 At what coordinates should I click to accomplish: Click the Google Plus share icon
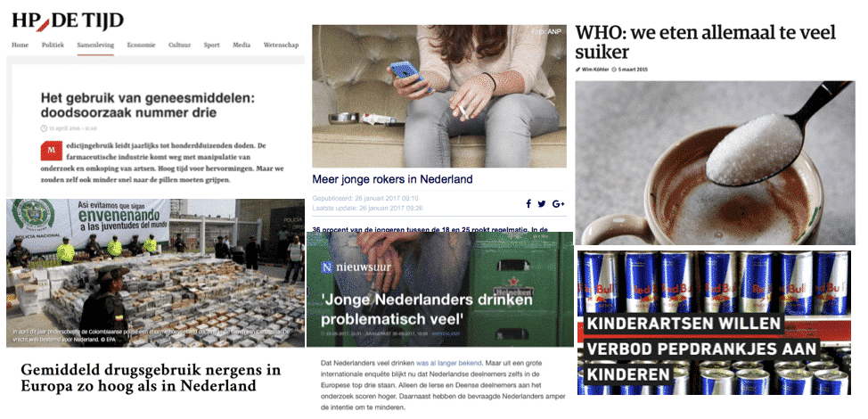[x=558, y=203]
